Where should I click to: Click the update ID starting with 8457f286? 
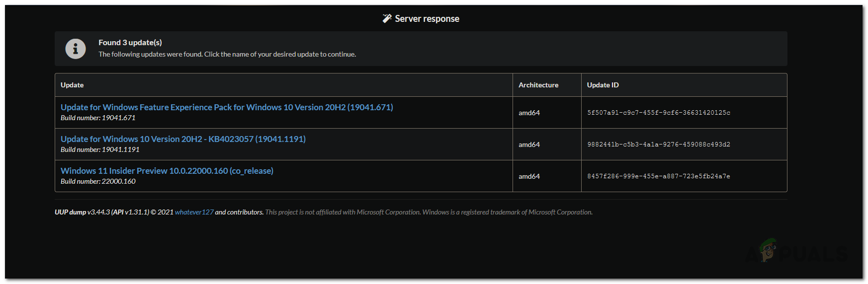(659, 176)
